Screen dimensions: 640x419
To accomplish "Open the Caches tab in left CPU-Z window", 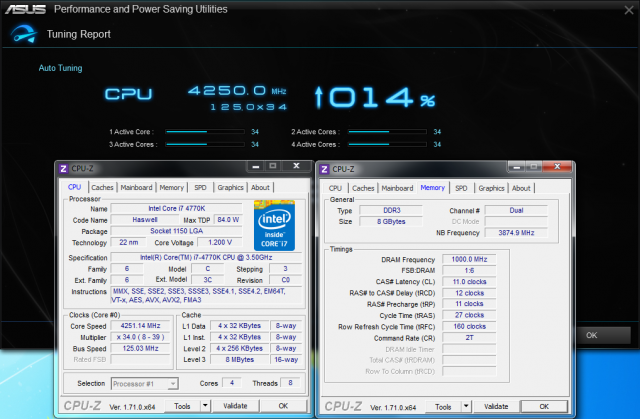I will pyautogui.click(x=102, y=187).
